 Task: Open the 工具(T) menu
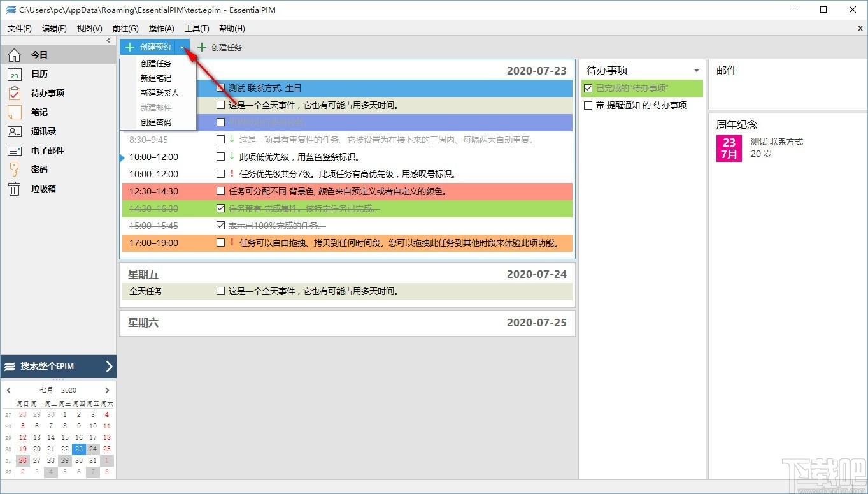click(x=197, y=29)
